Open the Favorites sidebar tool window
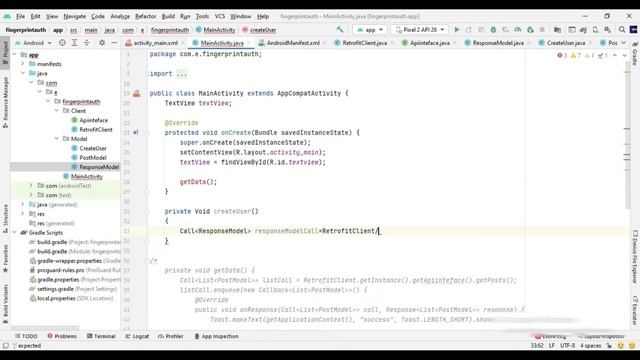 click(5, 259)
